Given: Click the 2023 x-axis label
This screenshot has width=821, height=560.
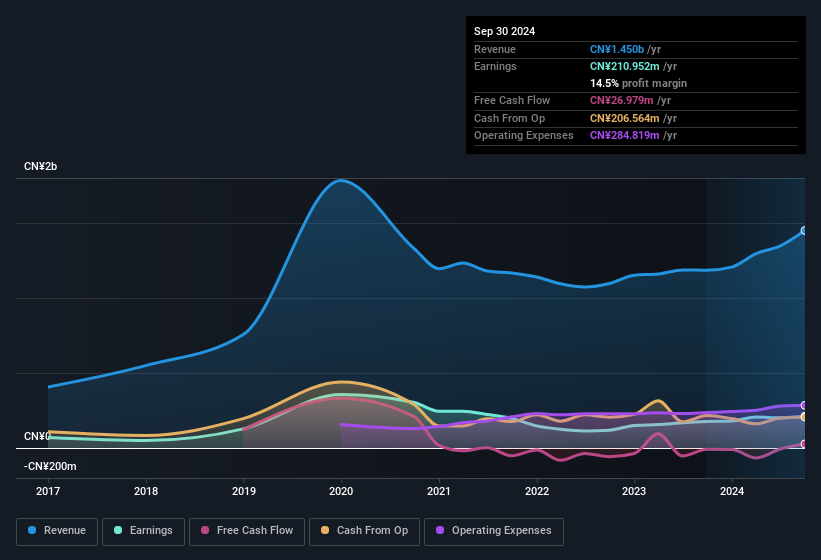Looking at the screenshot, I should pyautogui.click(x=634, y=491).
